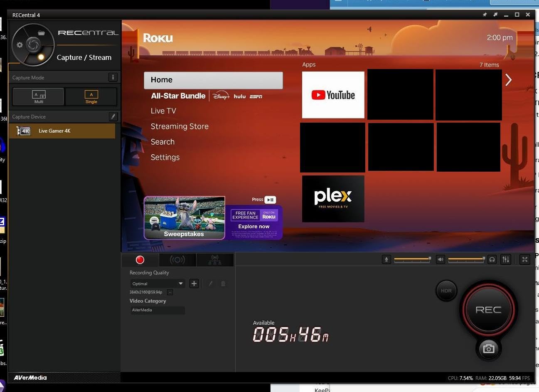
Task: Add a new recording quality profile
Action: pos(194,284)
